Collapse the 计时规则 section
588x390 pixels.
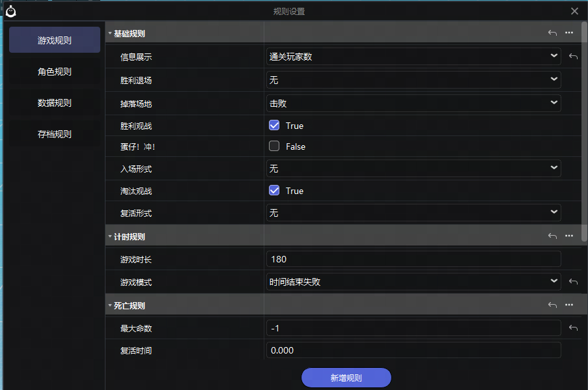(x=110, y=236)
